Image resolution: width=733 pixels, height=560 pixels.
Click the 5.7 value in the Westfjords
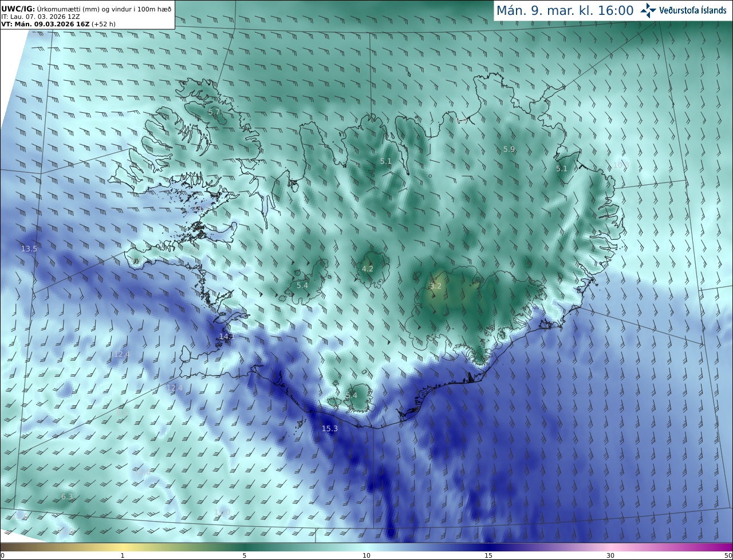point(214,112)
